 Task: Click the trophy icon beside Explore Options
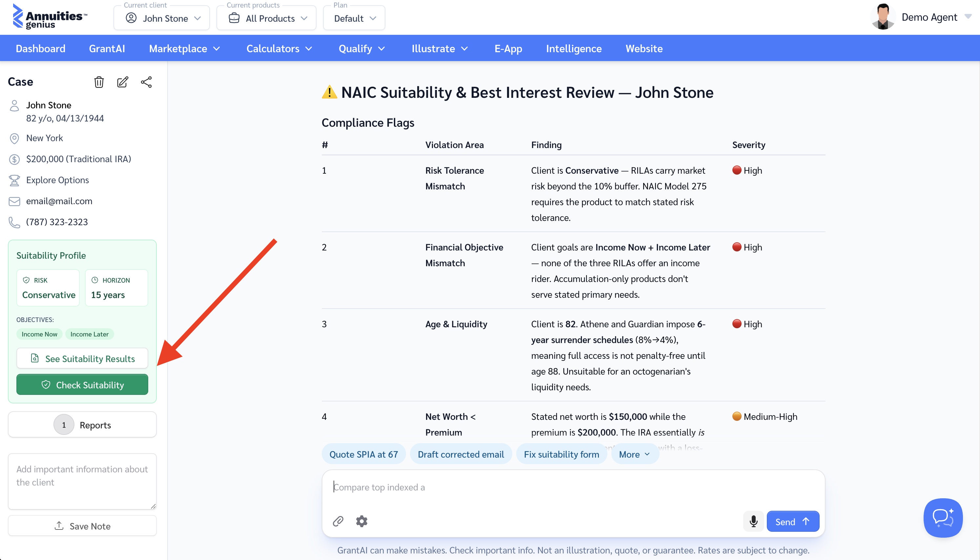click(x=14, y=181)
